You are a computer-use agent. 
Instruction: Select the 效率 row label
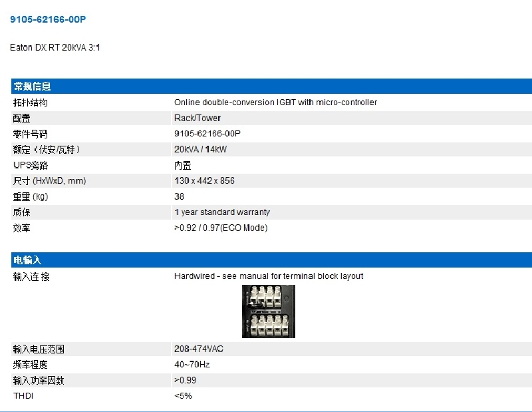(x=21, y=228)
